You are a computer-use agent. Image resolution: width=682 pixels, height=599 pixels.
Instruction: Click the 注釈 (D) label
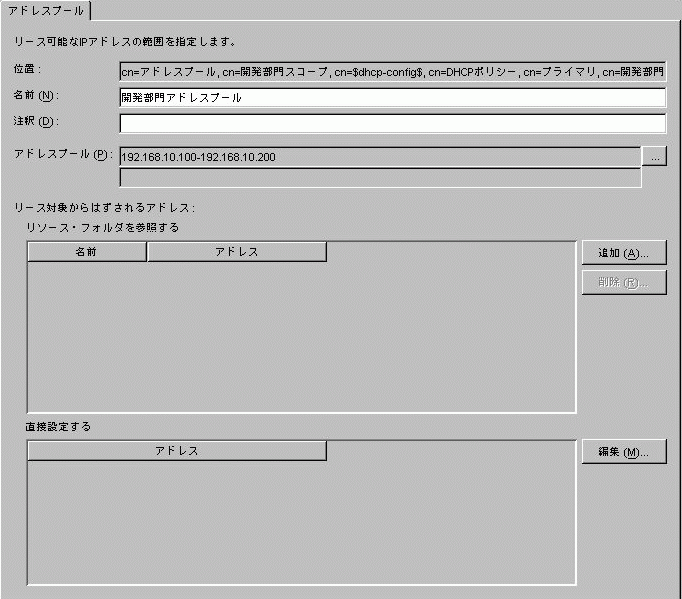36,121
